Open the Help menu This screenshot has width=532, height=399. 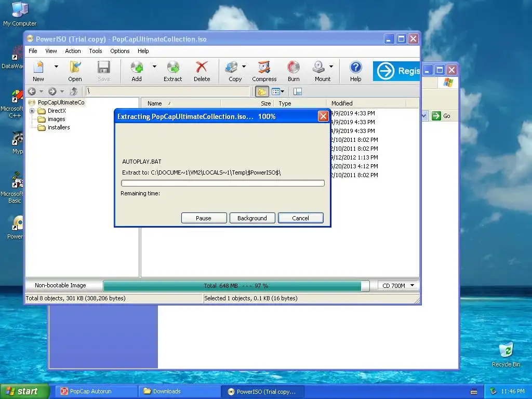143,51
